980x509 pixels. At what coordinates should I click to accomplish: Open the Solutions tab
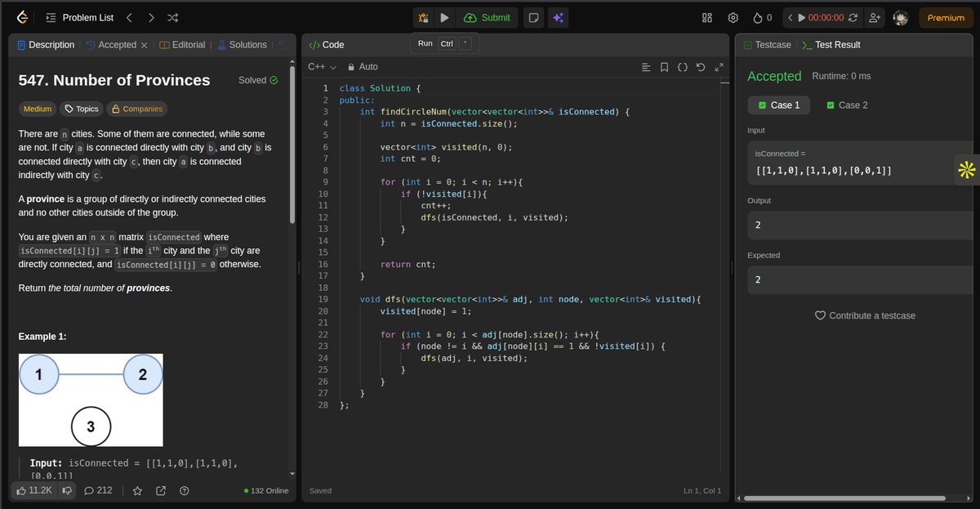(x=242, y=45)
